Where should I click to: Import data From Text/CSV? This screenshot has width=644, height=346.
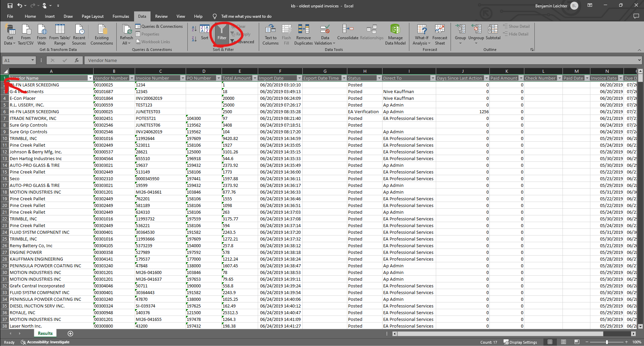click(26, 35)
